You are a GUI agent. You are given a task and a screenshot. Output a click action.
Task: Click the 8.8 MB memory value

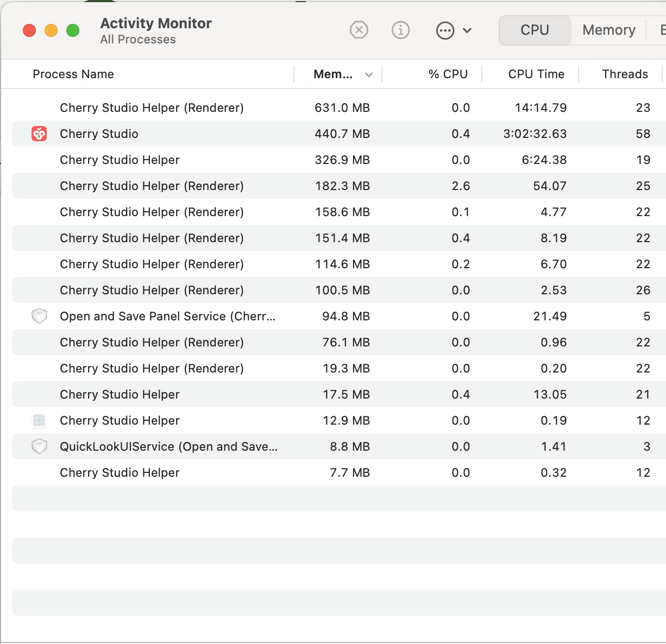(x=350, y=446)
